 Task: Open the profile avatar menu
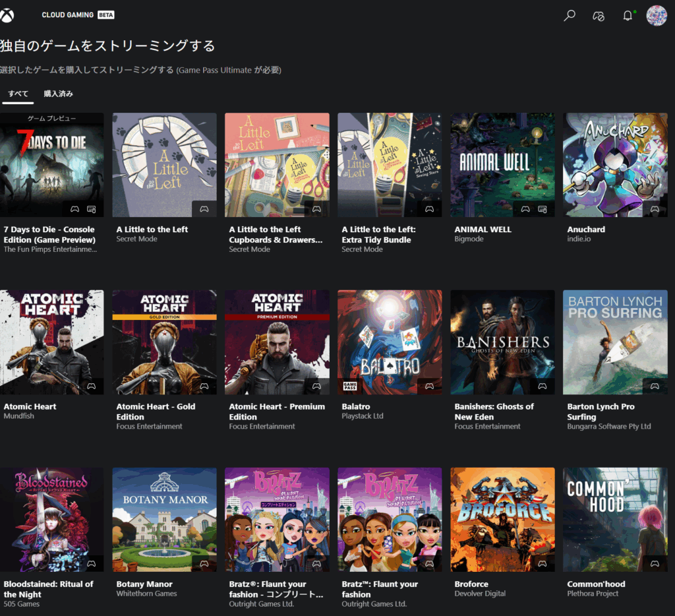[x=657, y=16]
